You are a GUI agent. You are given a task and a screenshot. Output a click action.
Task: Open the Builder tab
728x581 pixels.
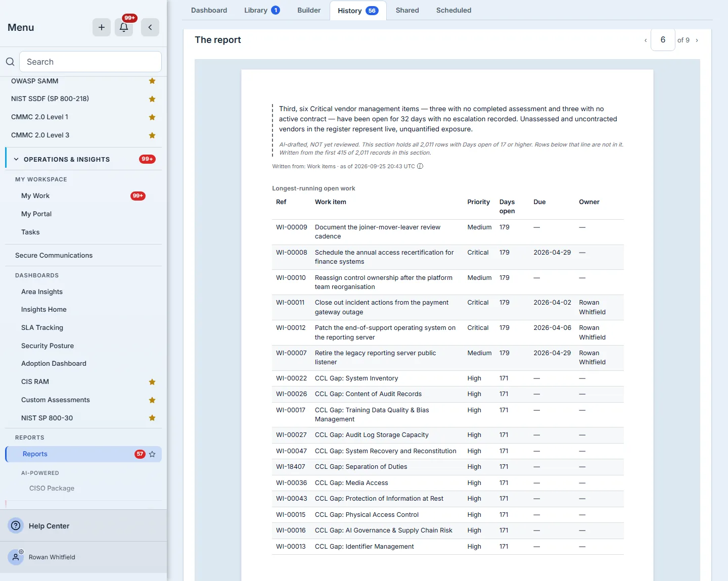(x=309, y=10)
